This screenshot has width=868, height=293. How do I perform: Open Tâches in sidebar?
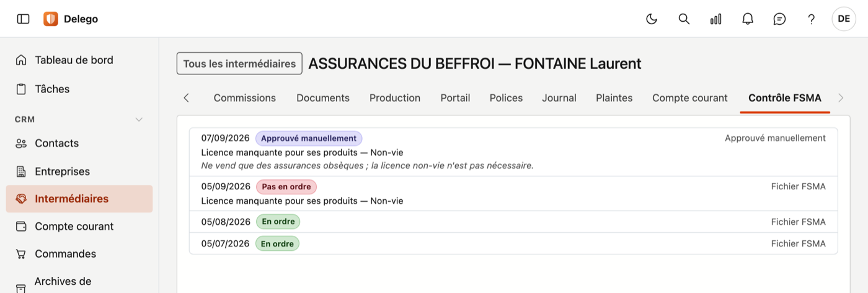pos(52,89)
